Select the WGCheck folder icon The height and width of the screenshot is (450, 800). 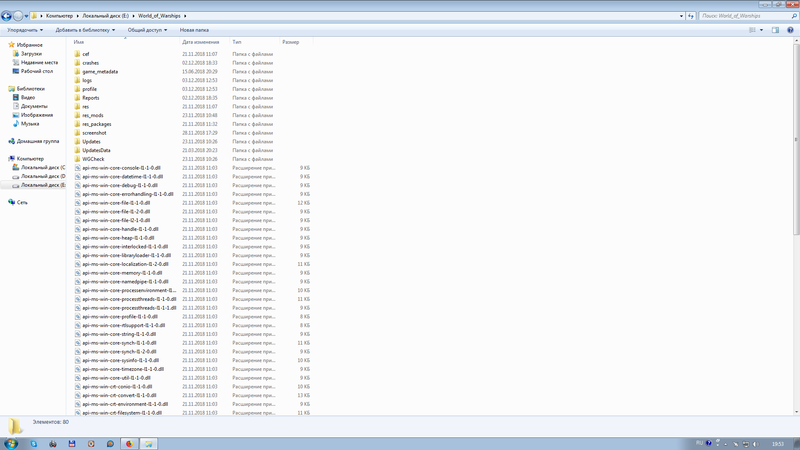(78, 159)
